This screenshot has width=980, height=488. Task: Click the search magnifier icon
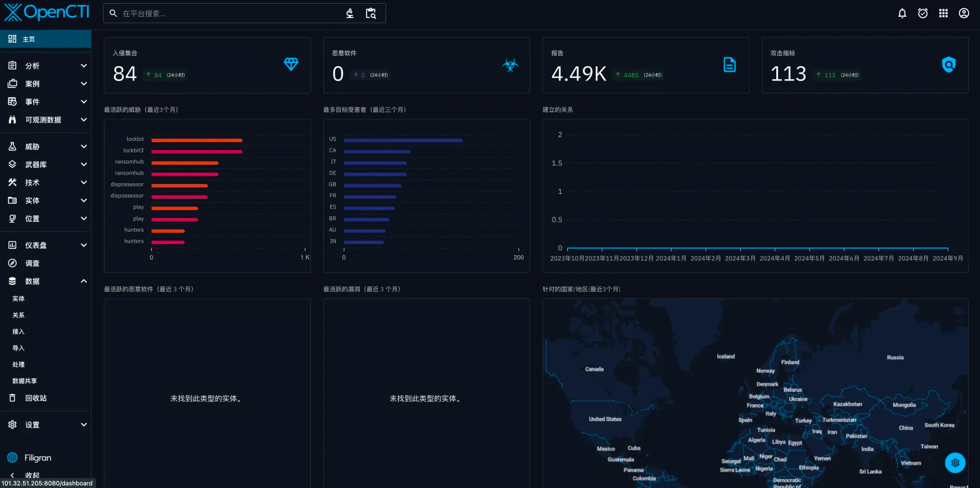[113, 13]
